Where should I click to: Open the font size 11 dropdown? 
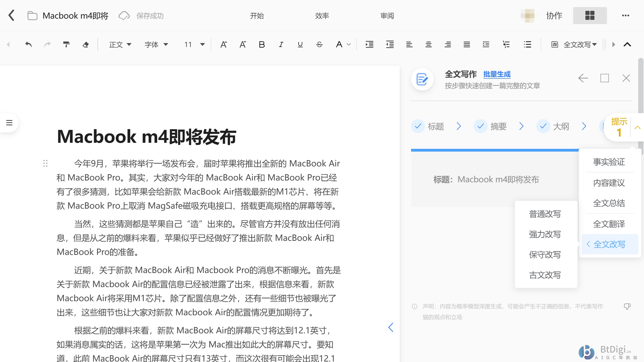tap(194, 44)
